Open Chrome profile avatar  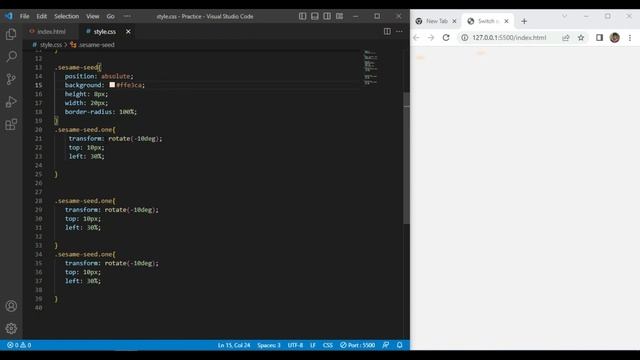[x=615, y=38]
